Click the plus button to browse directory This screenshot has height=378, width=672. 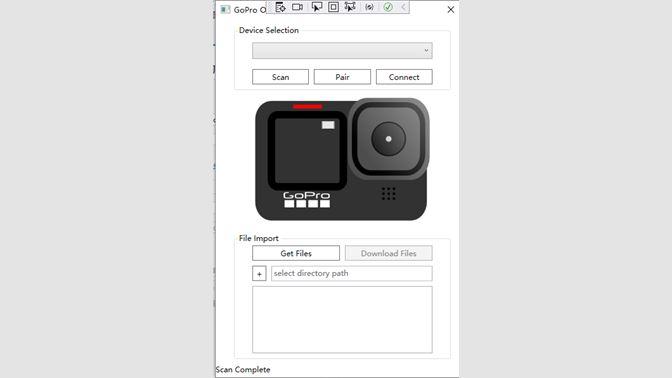pyautogui.click(x=259, y=273)
